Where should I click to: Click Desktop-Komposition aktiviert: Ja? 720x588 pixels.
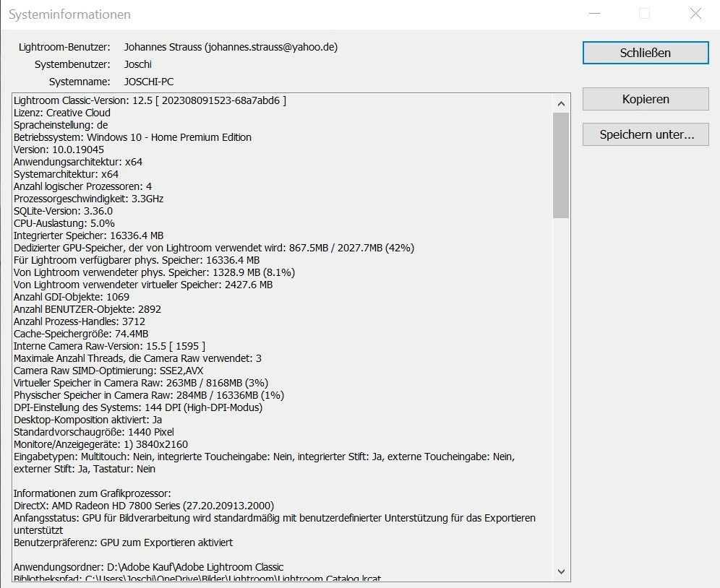[x=87, y=420]
